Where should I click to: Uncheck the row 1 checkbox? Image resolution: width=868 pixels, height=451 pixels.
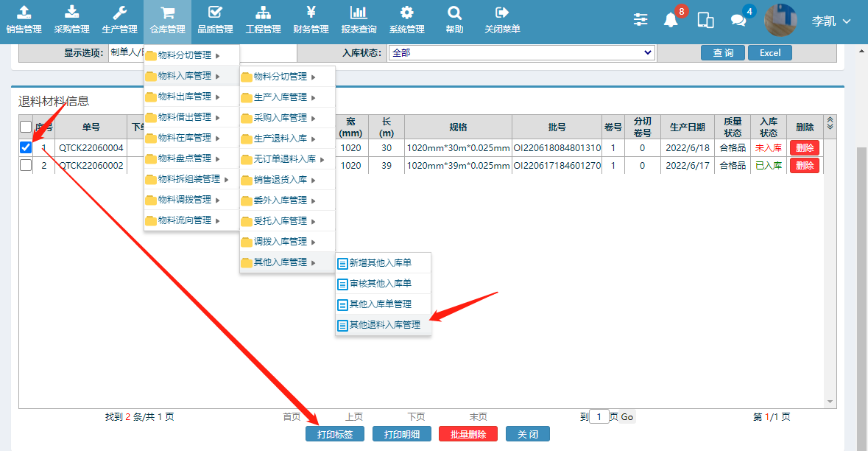click(26, 147)
